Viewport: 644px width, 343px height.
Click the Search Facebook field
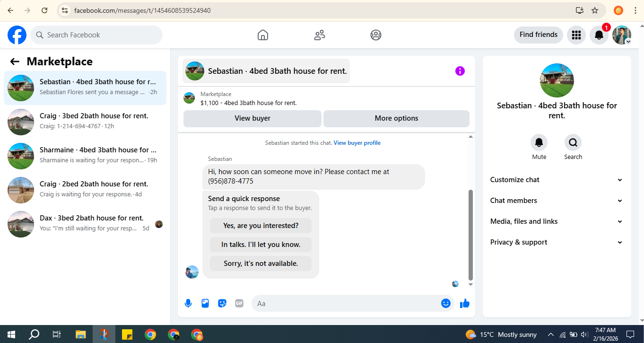pos(96,35)
